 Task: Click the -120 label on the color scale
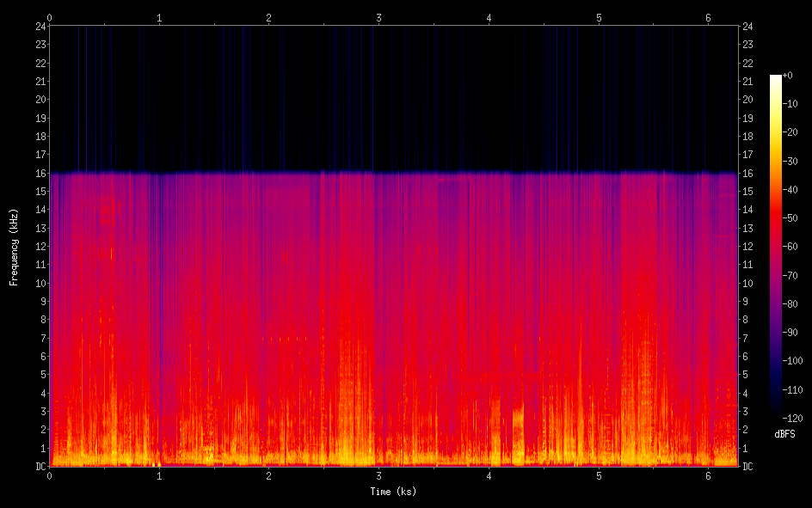click(x=792, y=418)
